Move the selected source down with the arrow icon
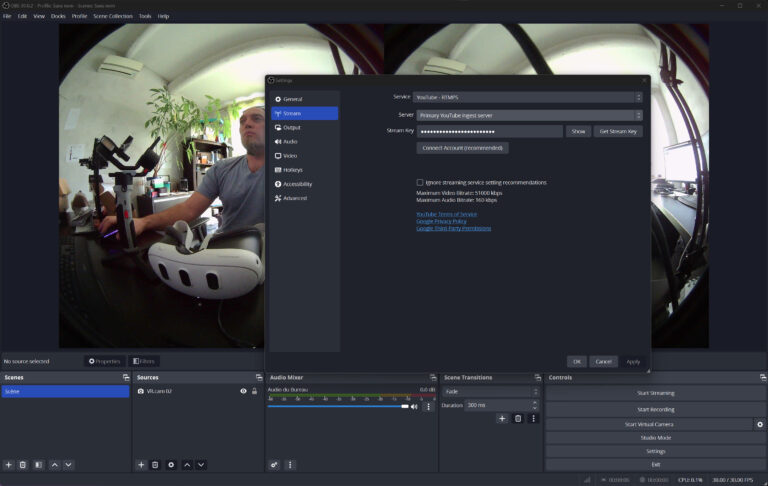 point(201,465)
